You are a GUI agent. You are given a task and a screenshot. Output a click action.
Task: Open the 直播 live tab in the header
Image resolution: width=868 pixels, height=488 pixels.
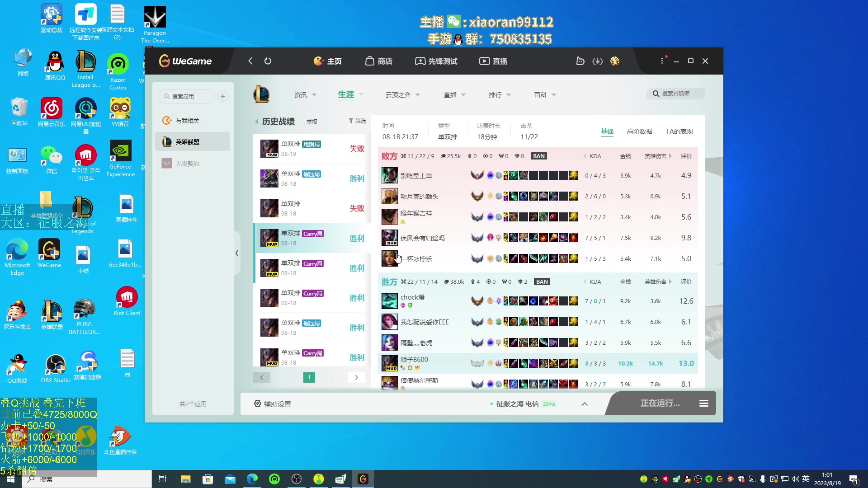pyautogui.click(x=493, y=61)
